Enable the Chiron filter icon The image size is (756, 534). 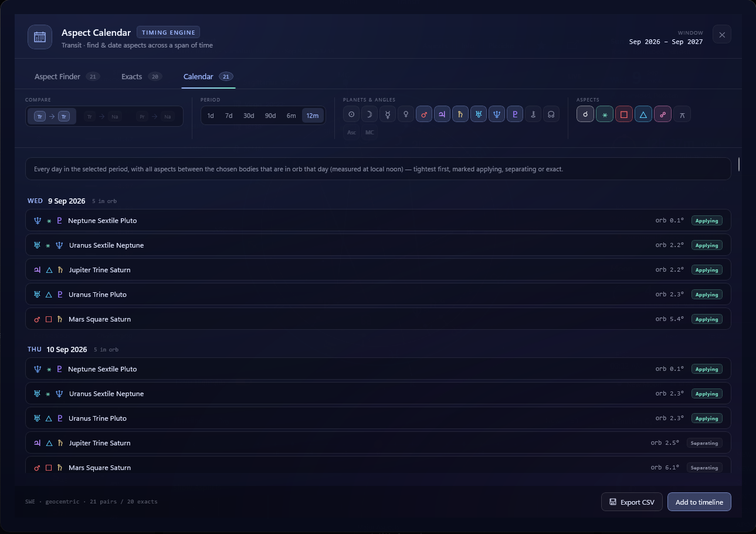click(533, 115)
